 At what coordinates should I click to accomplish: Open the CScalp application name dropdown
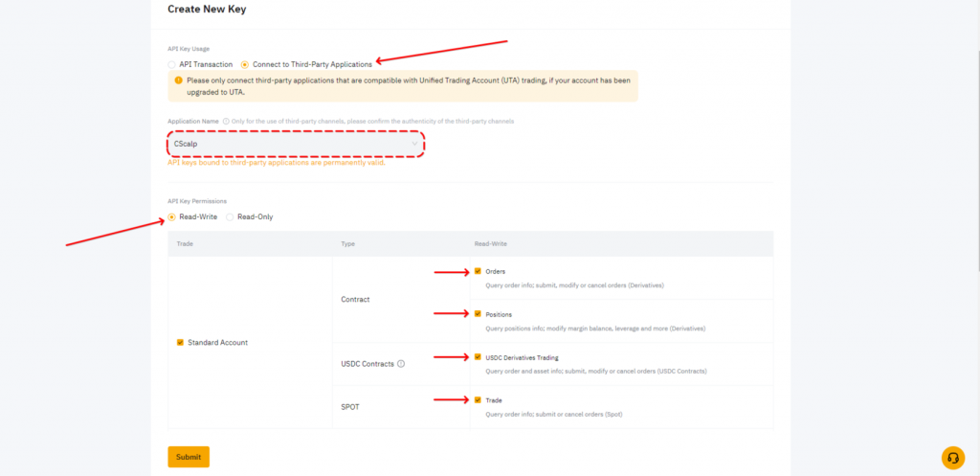[295, 144]
